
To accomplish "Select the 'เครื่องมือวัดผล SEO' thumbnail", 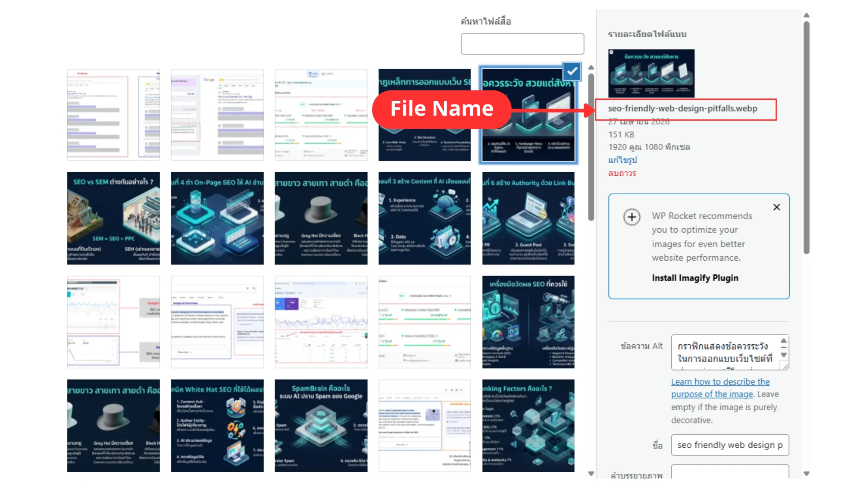I will 528,322.
